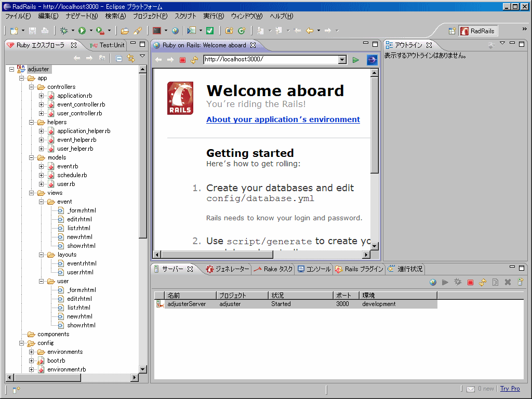Select the components folder
The height and width of the screenshot is (399, 532).
(54, 334)
